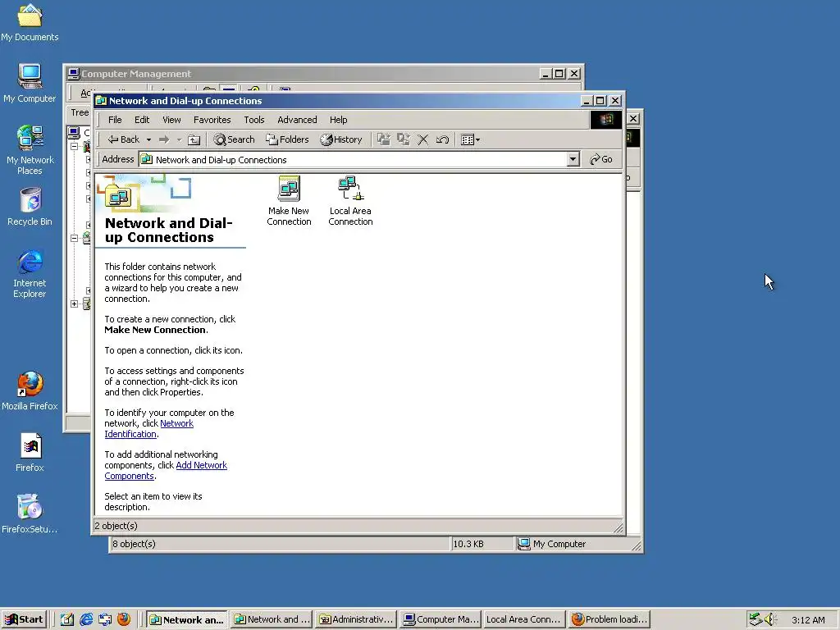Open the Tools menu
This screenshot has height=630, width=840.
coord(254,120)
